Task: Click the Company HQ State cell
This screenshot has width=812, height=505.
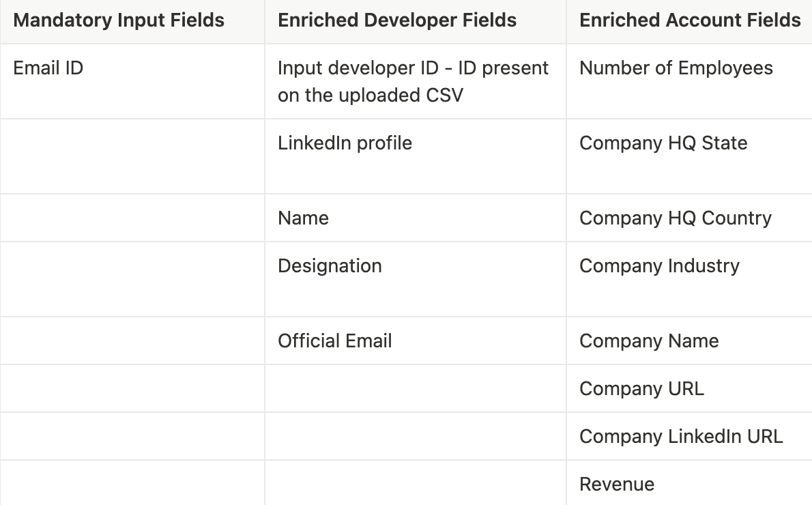Action: pos(663,143)
